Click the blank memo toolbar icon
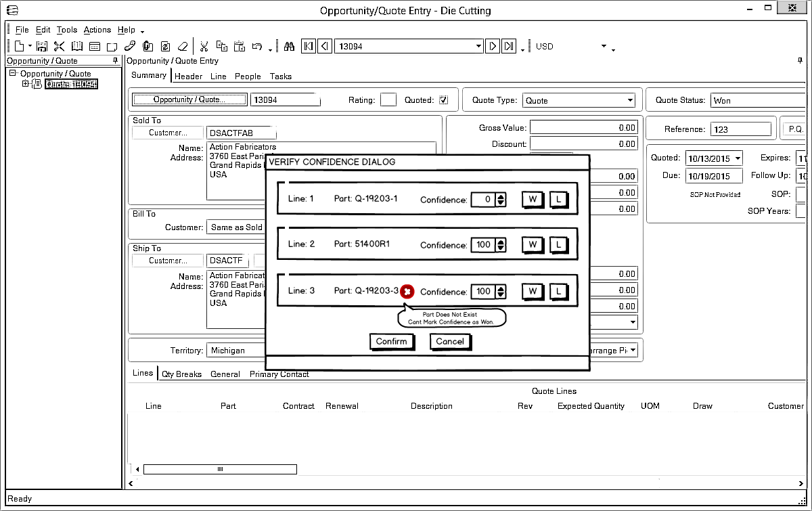 point(112,47)
